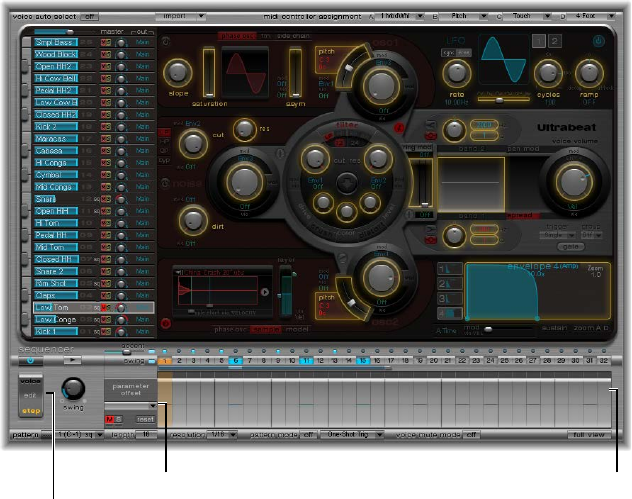This screenshot has height=499, width=632.
Task: Select LFO 1 button
Action: point(538,41)
